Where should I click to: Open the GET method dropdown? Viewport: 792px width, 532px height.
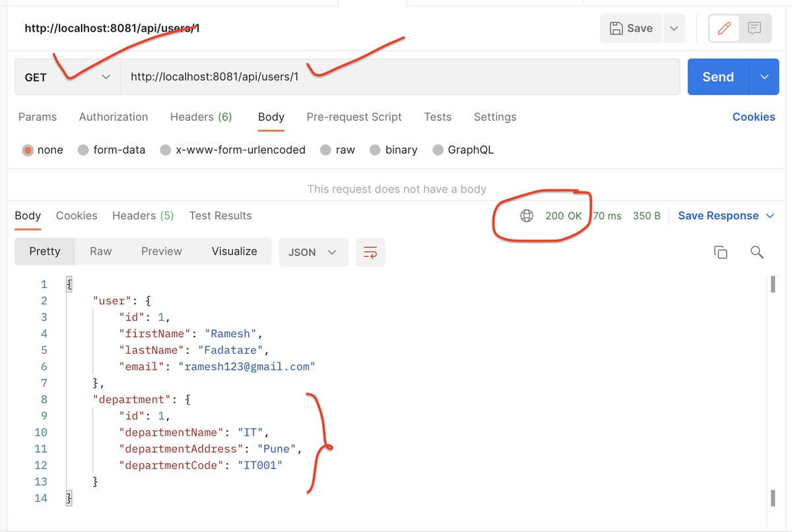(66, 77)
